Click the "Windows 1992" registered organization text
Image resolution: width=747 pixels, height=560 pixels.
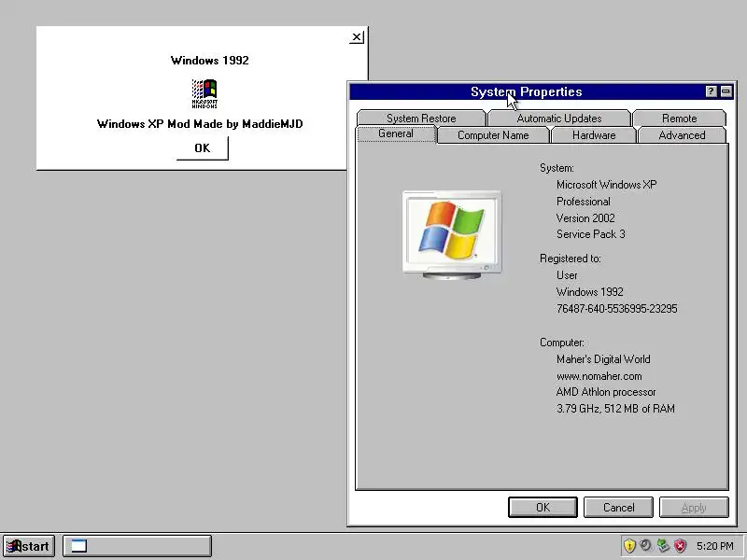tap(590, 292)
